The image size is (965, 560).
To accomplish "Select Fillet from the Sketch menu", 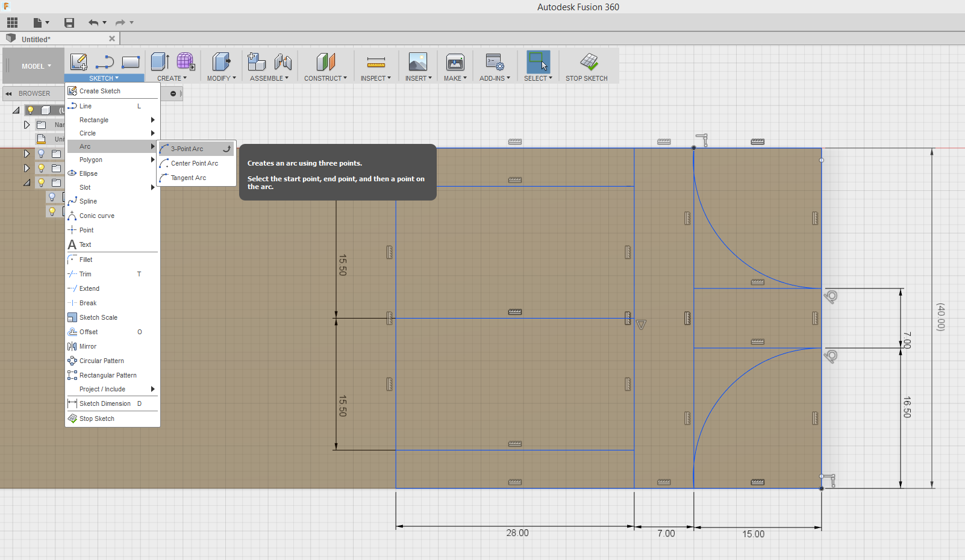I will tap(112, 260).
